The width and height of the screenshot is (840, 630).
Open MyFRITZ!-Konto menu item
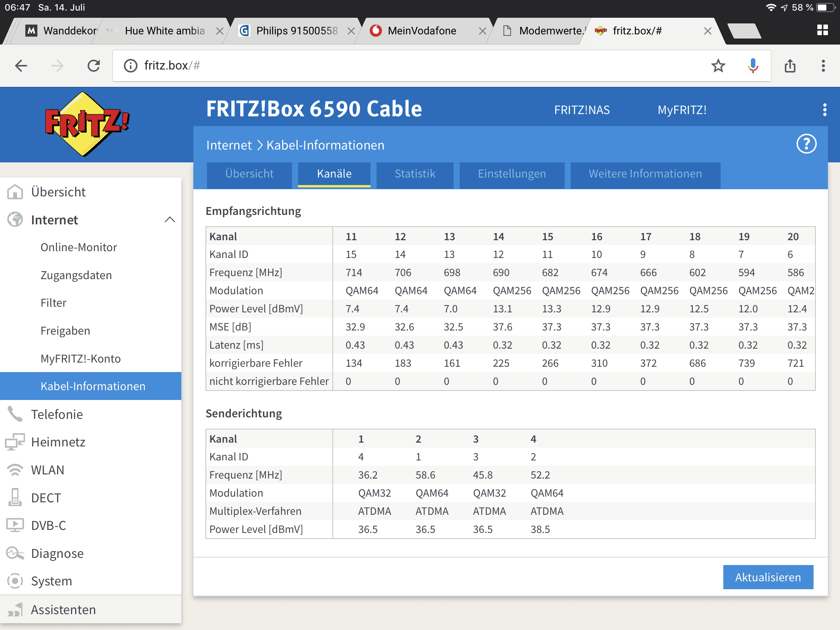tap(80, 358)
